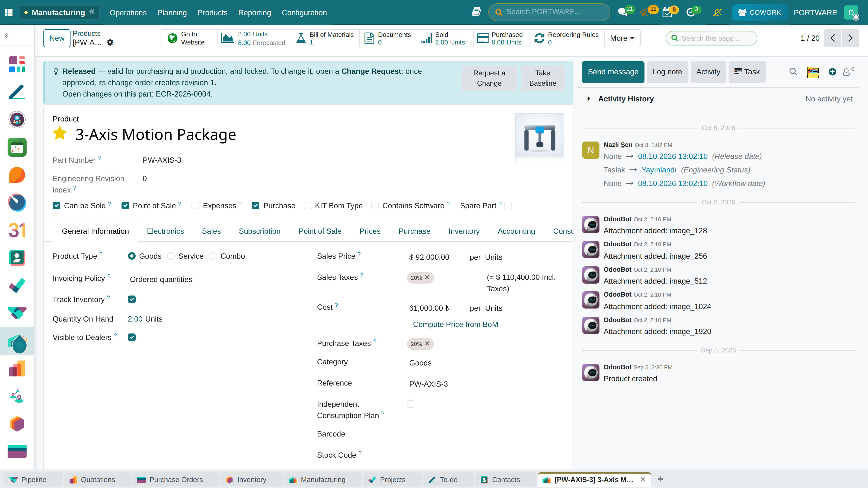
Task: Click the Take Baseline button
Action: coord(542,78)
